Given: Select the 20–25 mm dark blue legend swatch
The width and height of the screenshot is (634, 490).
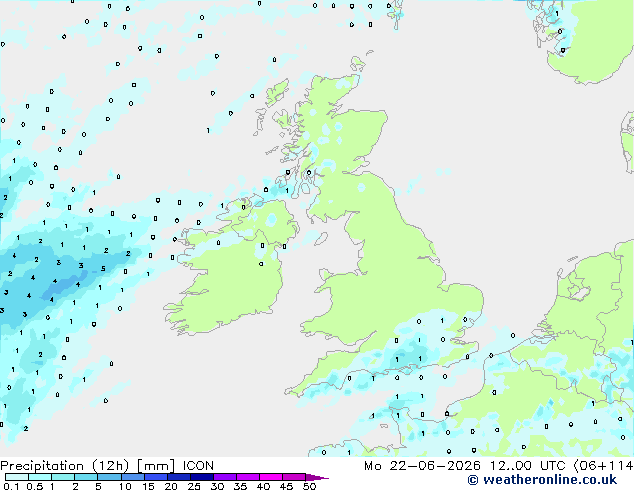Looking at the screenshot, I should pos(179,477).
